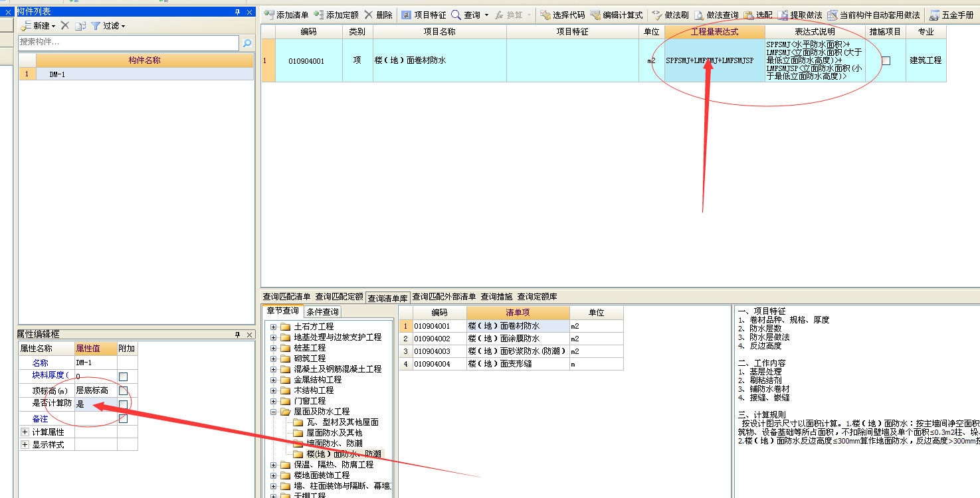Click the 是 value of 是否计算防

point(96,404)
